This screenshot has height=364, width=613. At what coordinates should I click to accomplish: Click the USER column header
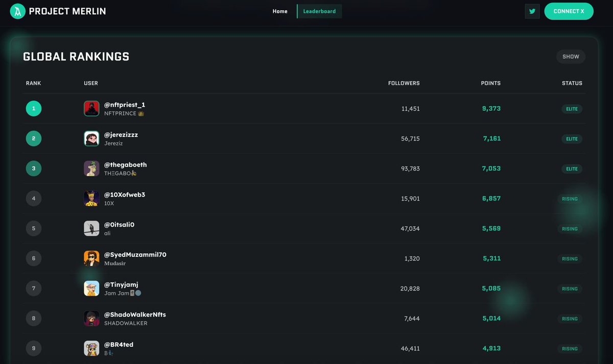click(x=91, y=83)
